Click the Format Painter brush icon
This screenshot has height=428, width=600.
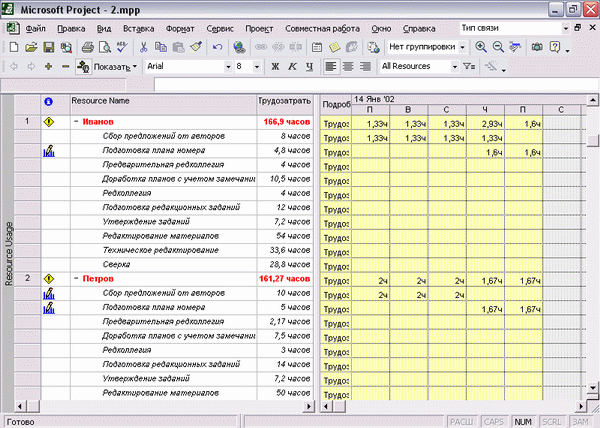[196, 47]
